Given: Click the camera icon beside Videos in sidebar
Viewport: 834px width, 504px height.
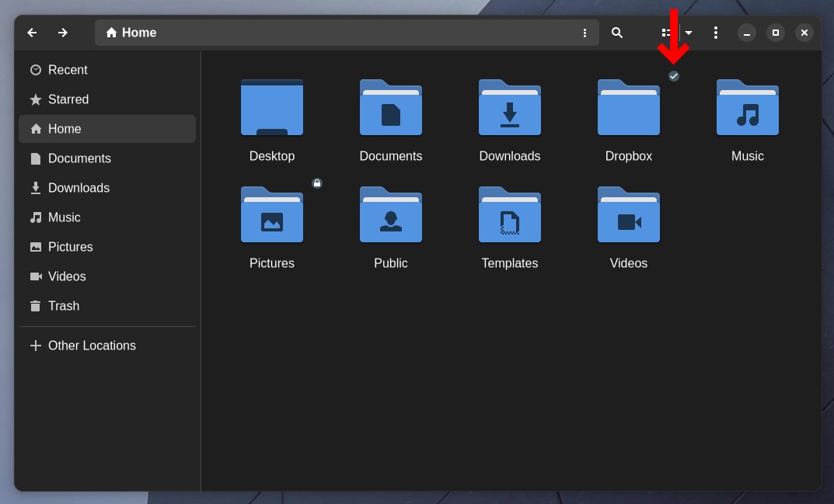Looking at the screenshot, I should pos(36,276).
